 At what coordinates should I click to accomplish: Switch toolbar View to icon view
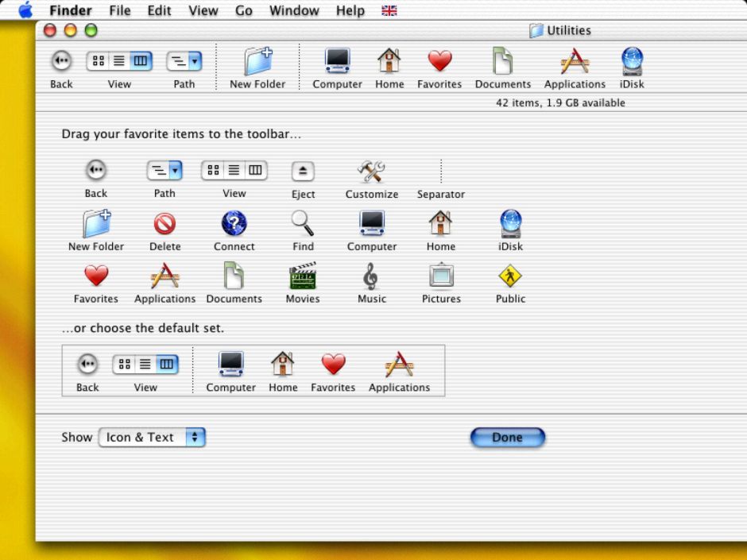98,61
